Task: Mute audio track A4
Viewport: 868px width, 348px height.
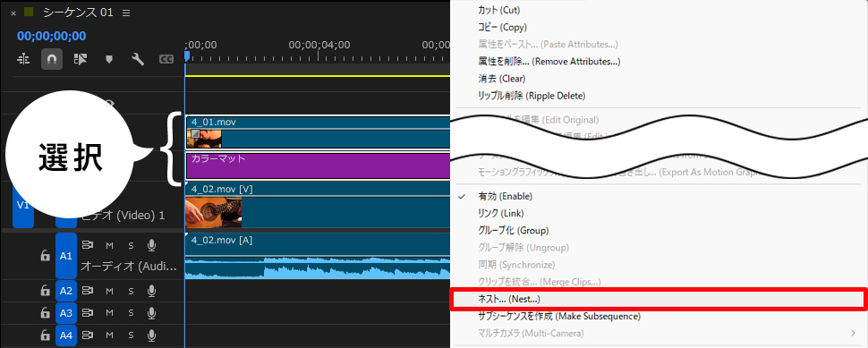Action: 109,335
